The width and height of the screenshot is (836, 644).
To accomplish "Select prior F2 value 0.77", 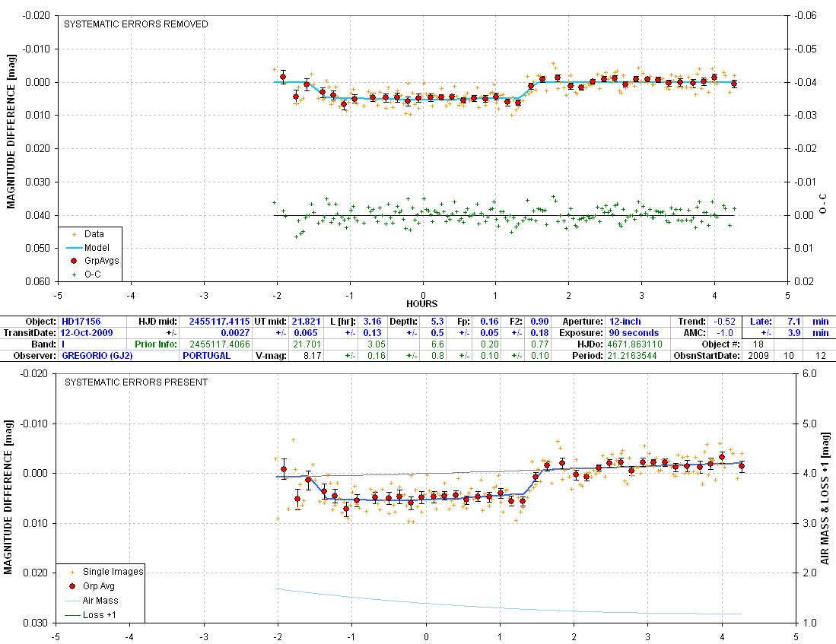I will 539,344.
